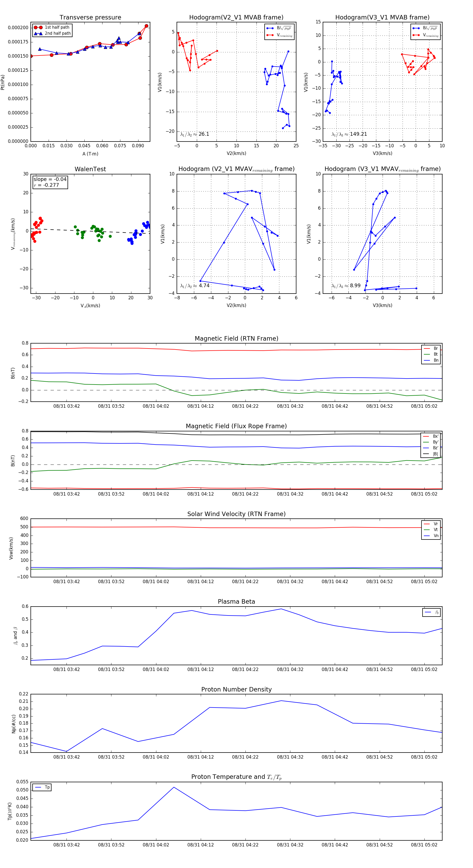Select the 'Bt' legend entry

431,354
